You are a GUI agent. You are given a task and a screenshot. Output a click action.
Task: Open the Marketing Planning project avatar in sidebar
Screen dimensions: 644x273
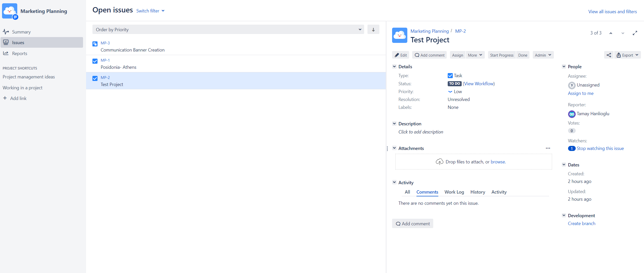pyautogui.click(x=10, y=11)
